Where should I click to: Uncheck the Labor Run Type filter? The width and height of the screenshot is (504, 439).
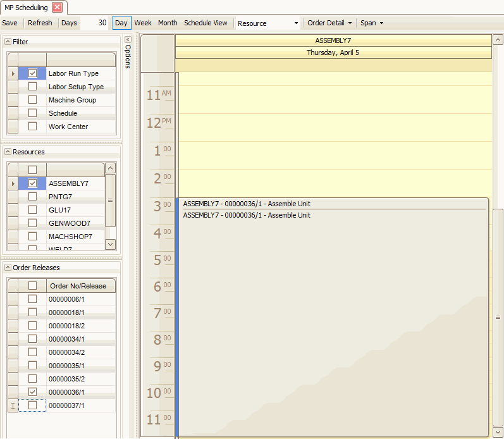pyautogui.click(x=32, y=73)
